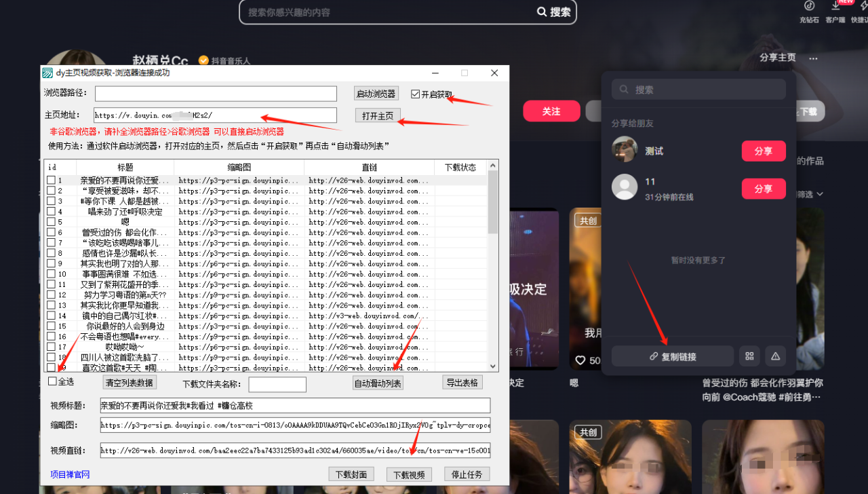This screenshot has height=494, width=868.
Task: Open the three-dots more options icon
Action: point(813,58)
